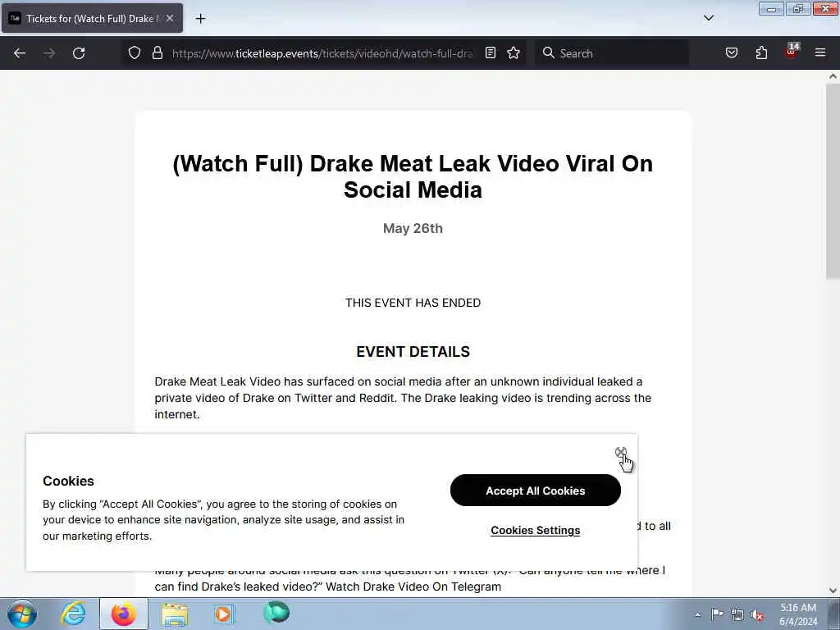This screenshot has height=630, width=840.
Task: Open Windows Media Player from taskbar
Action: coord(224,614)
